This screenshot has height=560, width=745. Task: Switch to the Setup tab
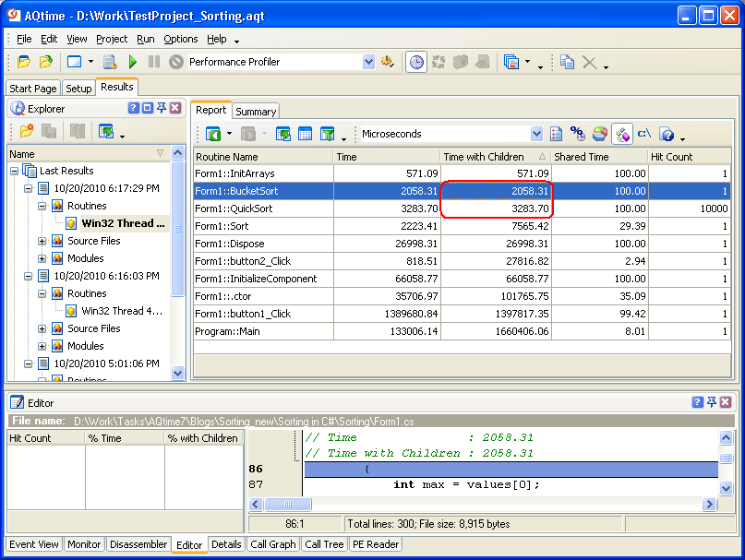click(x=78, y=89)
